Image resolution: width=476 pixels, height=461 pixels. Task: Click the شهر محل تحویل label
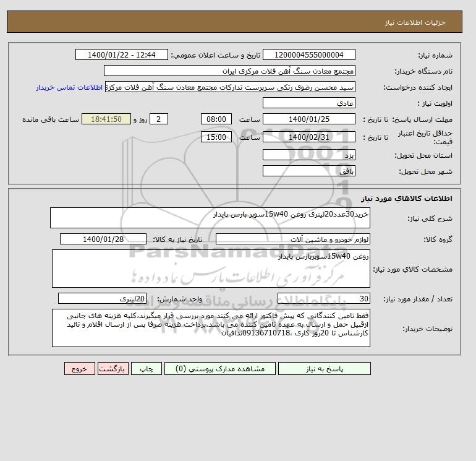click(x=425, y=171)
